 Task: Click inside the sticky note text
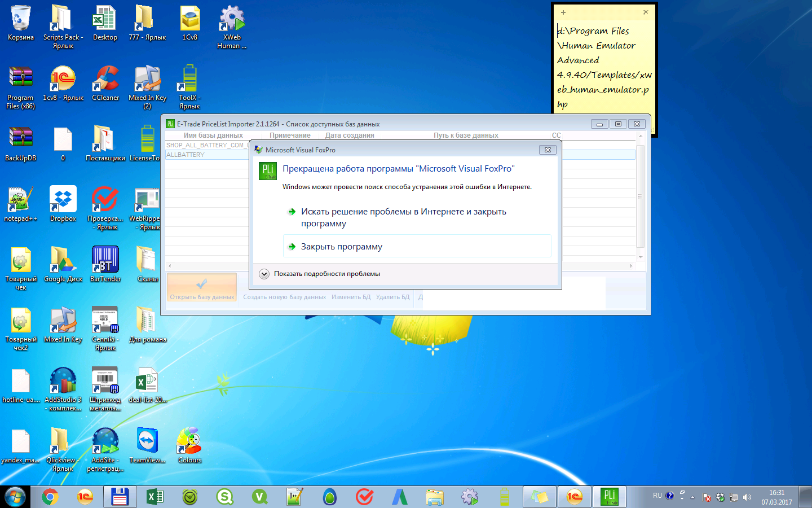click(604, 67)
